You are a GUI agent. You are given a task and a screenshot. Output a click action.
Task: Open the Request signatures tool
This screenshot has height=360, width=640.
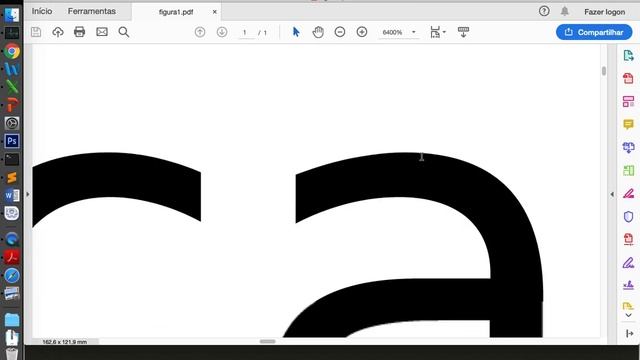click(629, 285)
